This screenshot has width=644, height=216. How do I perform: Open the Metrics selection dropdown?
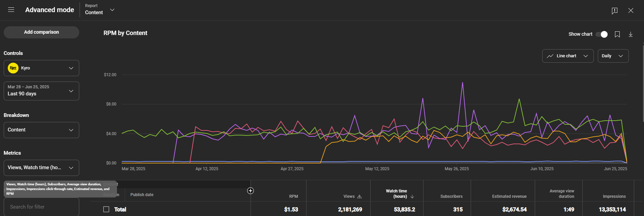[41, 168]
